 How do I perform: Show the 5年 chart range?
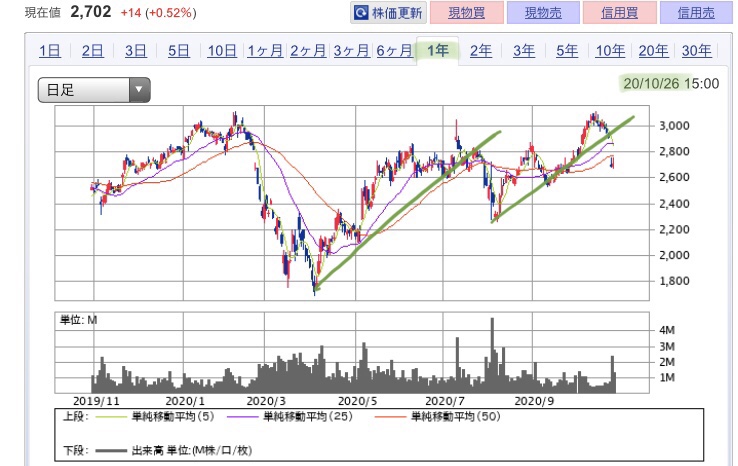point(567,50)
